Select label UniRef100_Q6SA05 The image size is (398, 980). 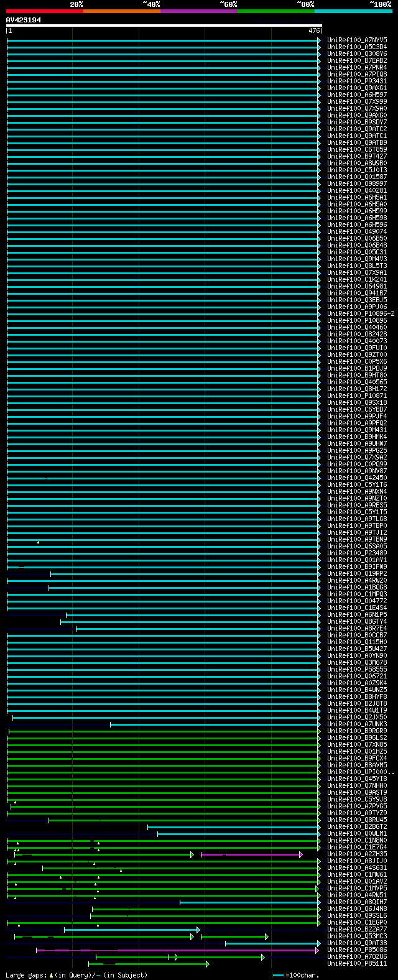tap(357, 546)
